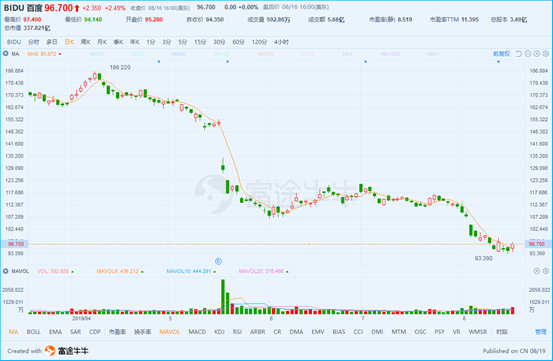Click the circled earnings marker below chart

(x=218, y=261)
